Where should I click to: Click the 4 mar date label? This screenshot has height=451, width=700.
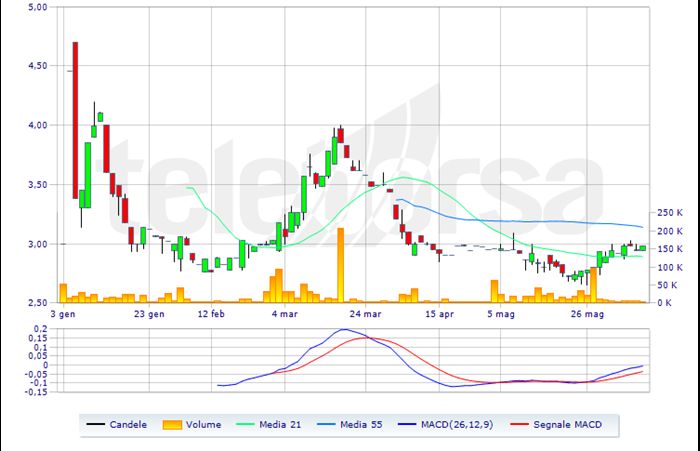coord(284,314)
